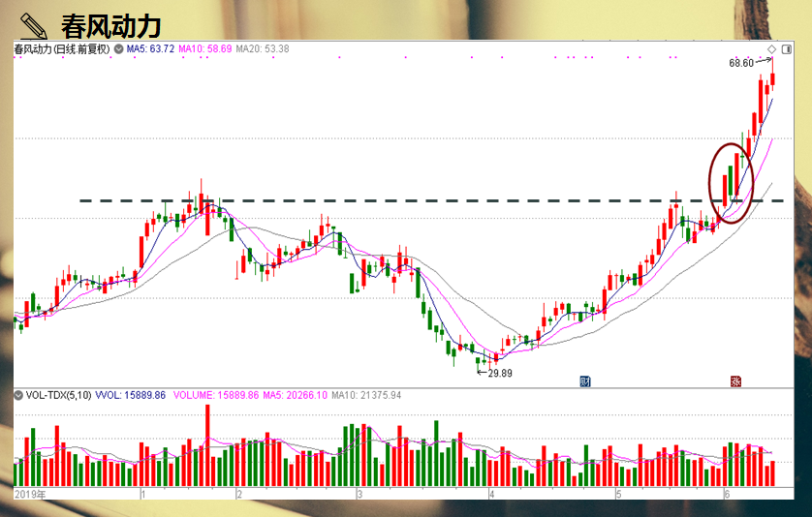Image resolution: width=812 pixels, height=517 pixels.
Task: Click month 6 on the time axis
Action: (x=727, y=494)
